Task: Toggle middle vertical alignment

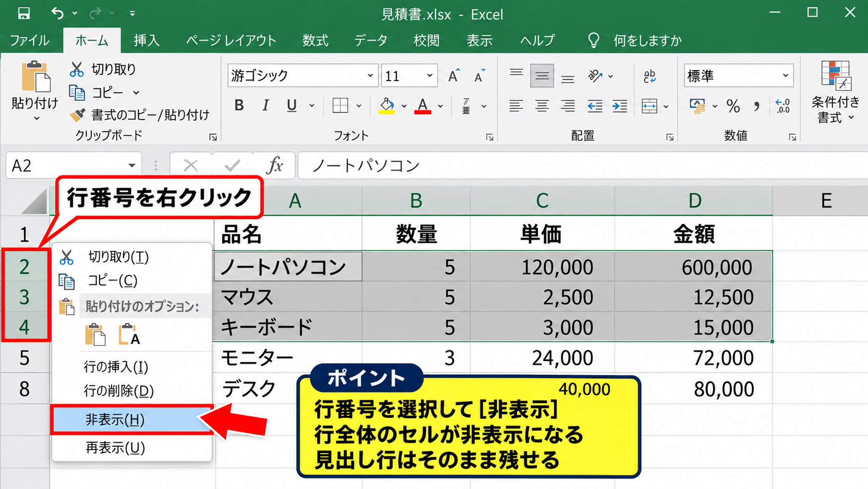Action: (542, 76)
